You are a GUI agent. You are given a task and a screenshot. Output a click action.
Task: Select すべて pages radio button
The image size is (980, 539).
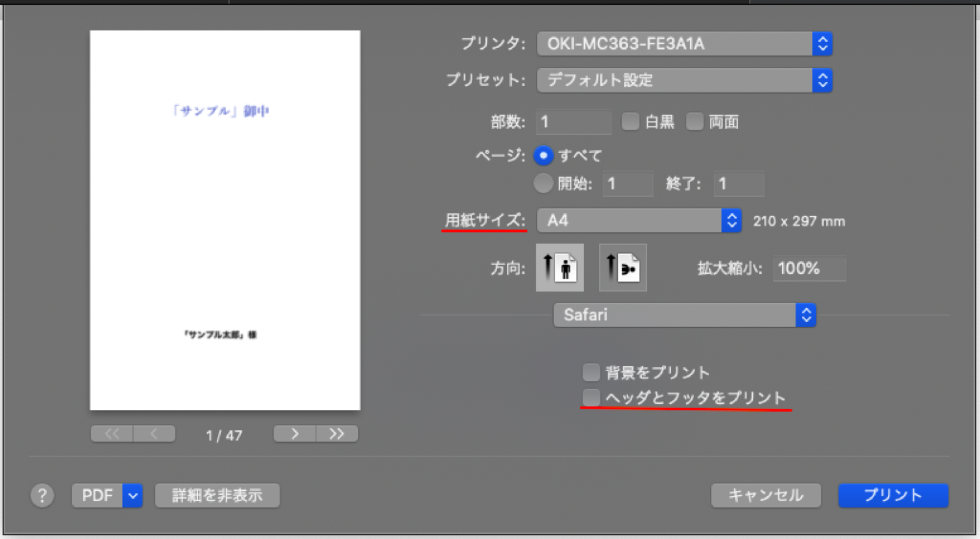543,155
